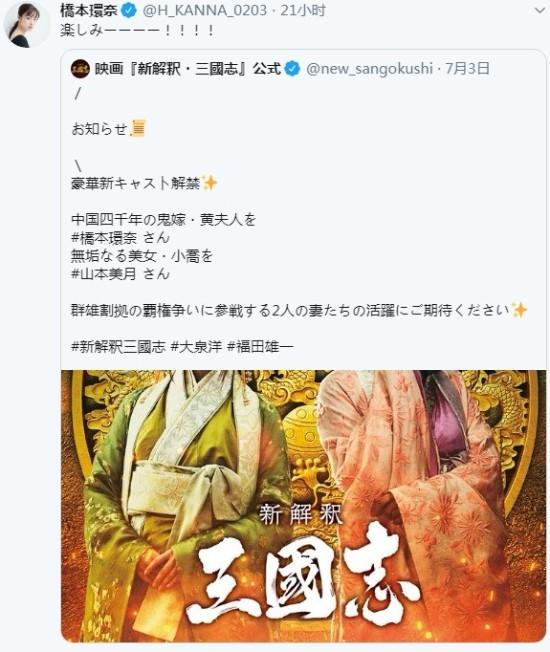
Task: Open the 三國志 movie poster image
Action: tap(303, 506)
